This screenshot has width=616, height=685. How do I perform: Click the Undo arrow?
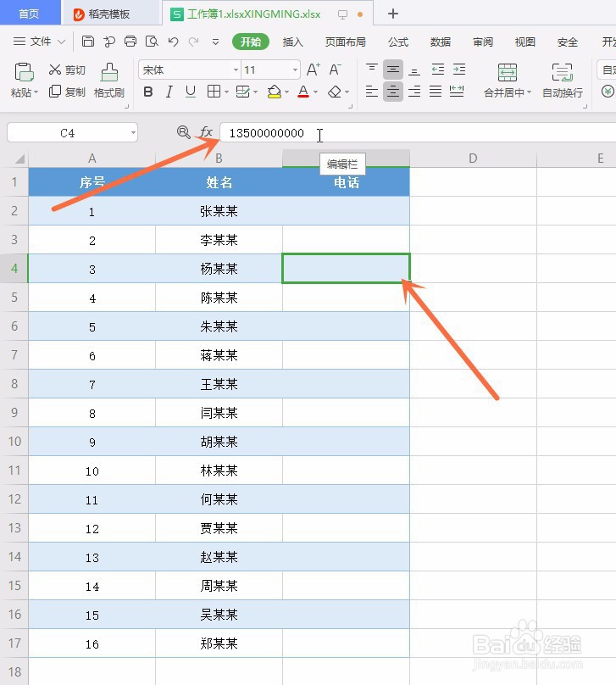pyautogui.click(x=174, y=42)
